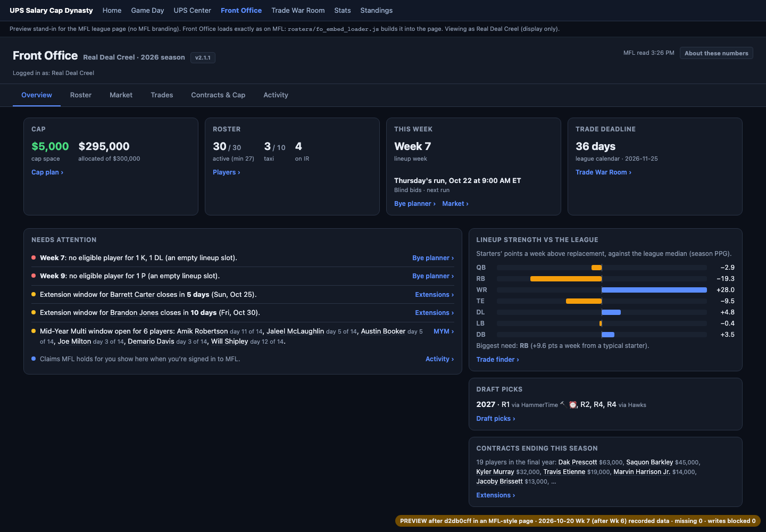Switch to the Roster tab
Viewport: 766px width, 532px height.
pos(81,95)
